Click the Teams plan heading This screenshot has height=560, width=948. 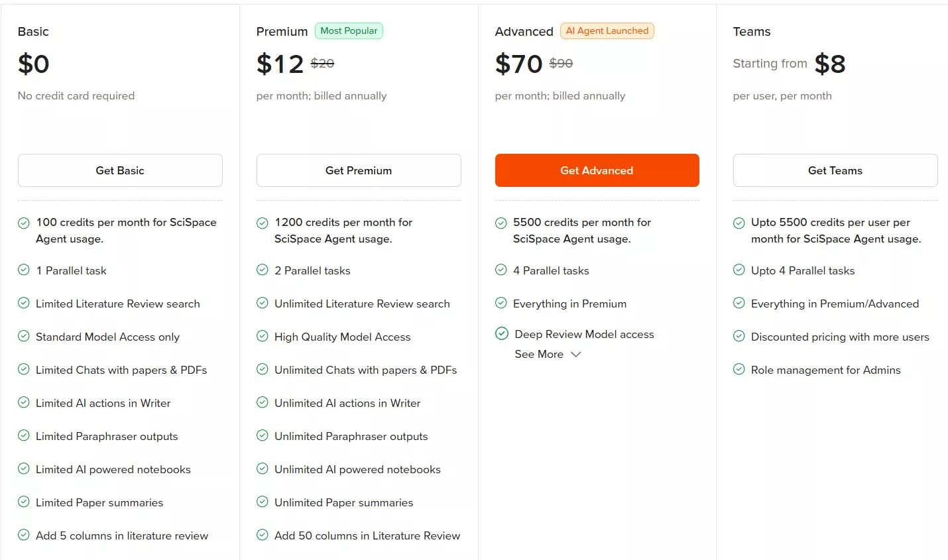point(751,31)
